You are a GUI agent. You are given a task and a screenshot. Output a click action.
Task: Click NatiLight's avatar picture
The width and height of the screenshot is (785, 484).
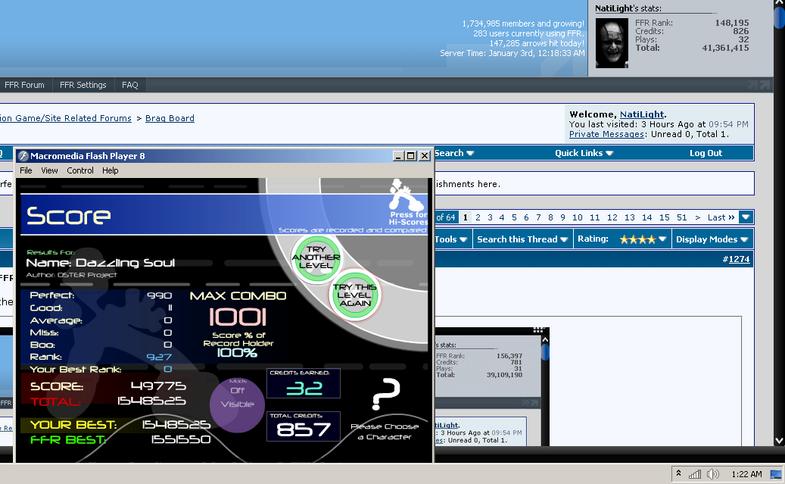[611, 43]
